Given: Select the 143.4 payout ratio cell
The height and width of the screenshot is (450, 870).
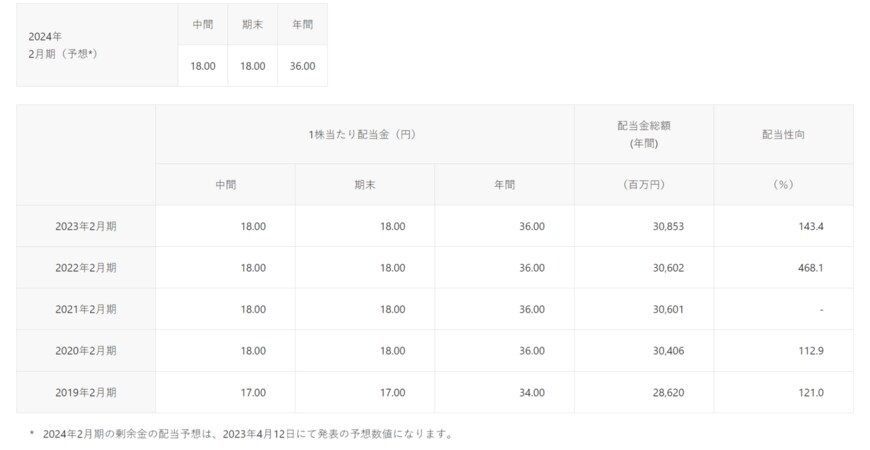Looking at the screenshot, I should [x=809, y=226].
